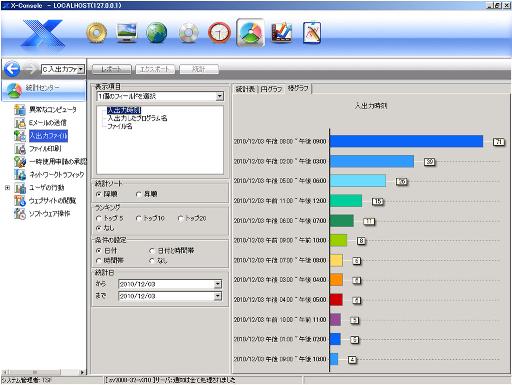The height and width of the screenshot is (385, 512).
Task: Click the blue back arrow button
Action: point(12,69)
